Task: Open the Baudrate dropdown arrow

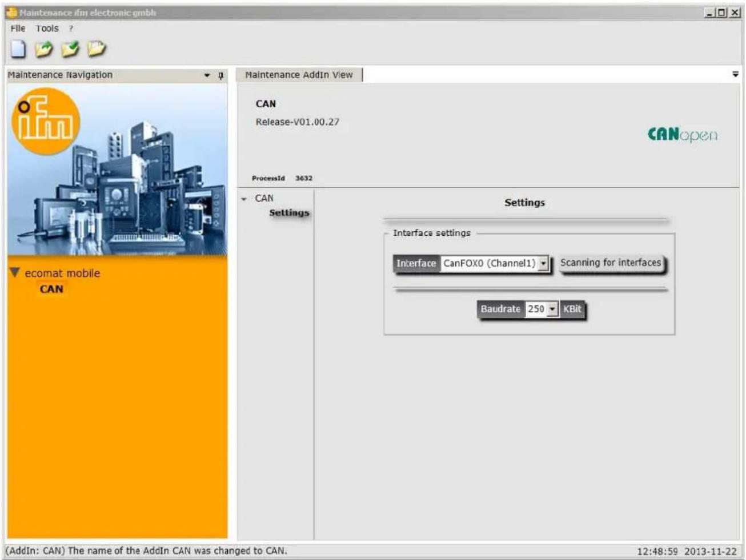Action: coord(552,309)
